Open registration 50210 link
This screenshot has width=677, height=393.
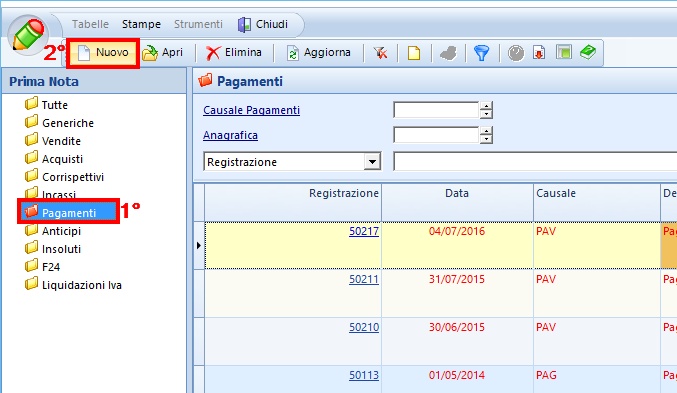(364, 327)
